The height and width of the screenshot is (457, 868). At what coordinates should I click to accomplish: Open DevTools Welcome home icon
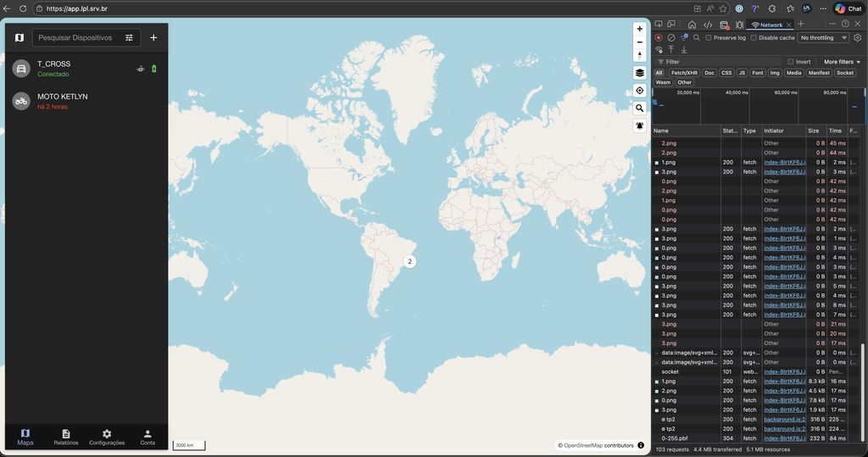(x=692, y=25)
